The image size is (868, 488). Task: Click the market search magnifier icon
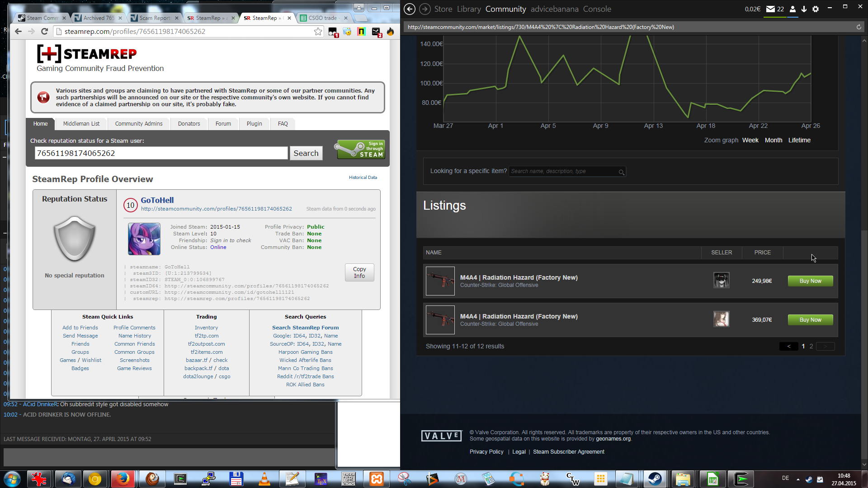coord(622,172)
